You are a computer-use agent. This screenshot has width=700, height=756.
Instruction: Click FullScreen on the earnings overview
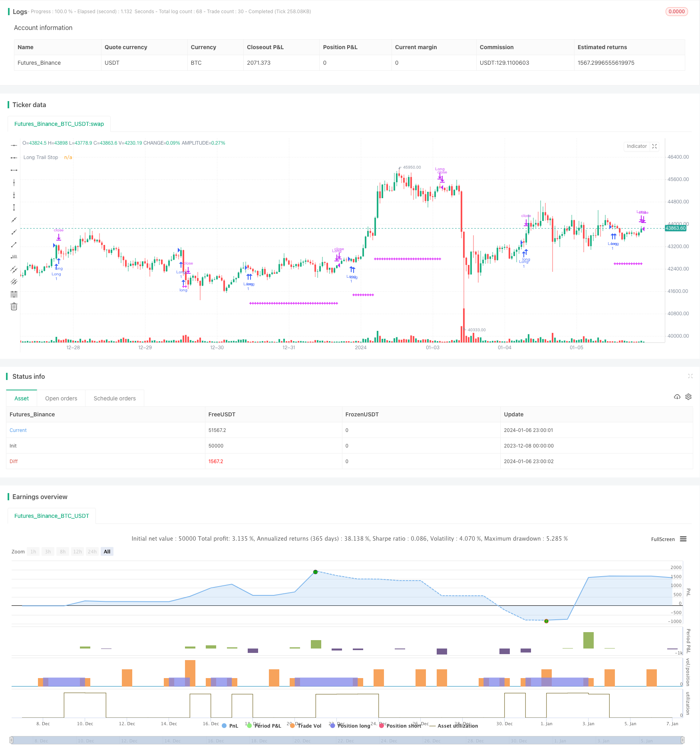point(663,539)
